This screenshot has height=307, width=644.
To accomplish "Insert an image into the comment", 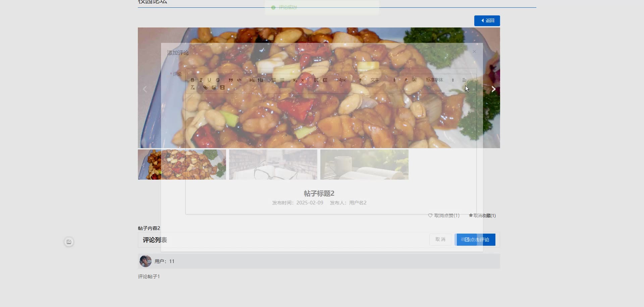I will pyautogui.click(x=214, y=87).
